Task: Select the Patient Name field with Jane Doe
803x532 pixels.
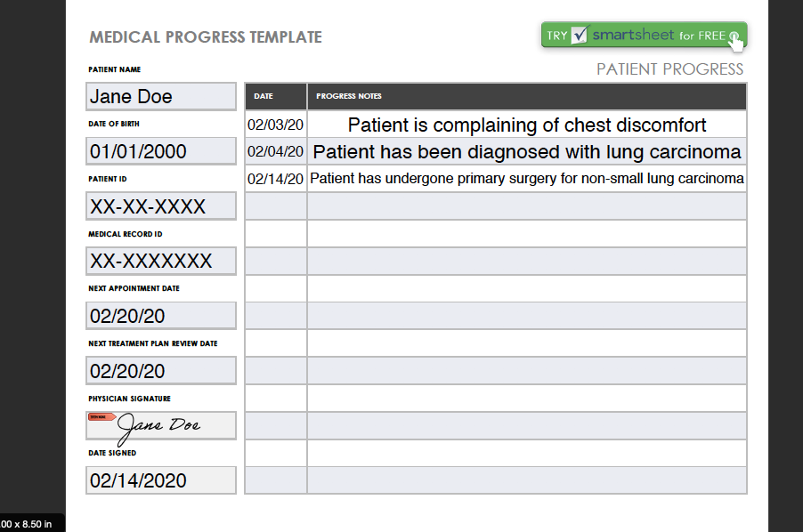Action: click(x=161, y=96)
